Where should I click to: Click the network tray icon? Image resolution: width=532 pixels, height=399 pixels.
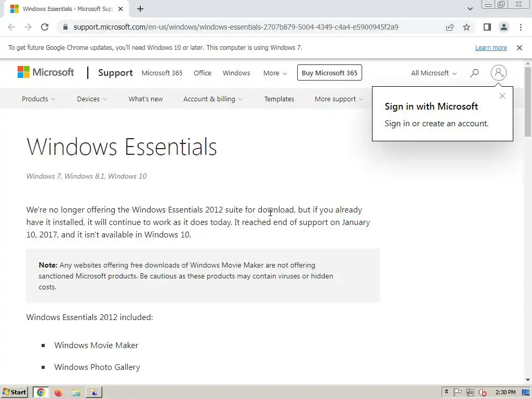coord(470,392)
